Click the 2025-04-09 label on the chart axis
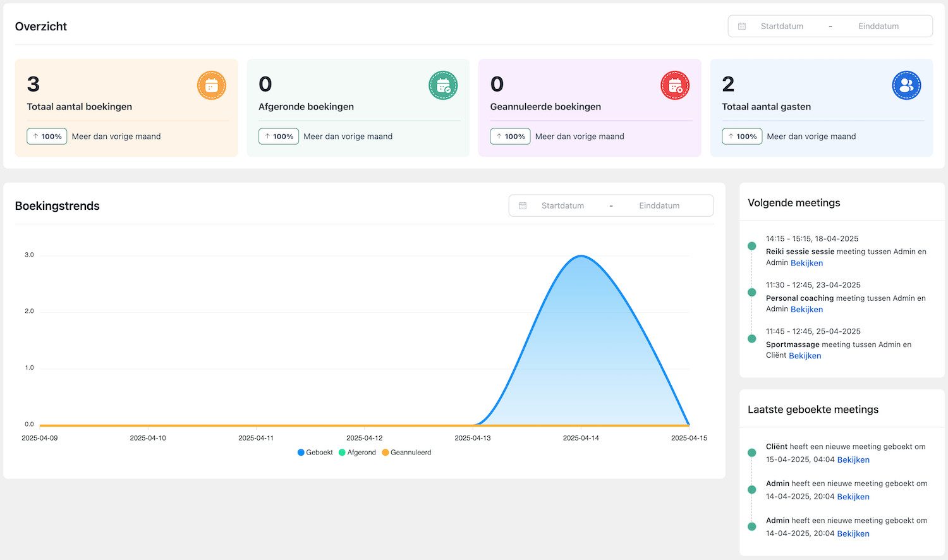Screen dimensions: 948x560 (40, 438)
